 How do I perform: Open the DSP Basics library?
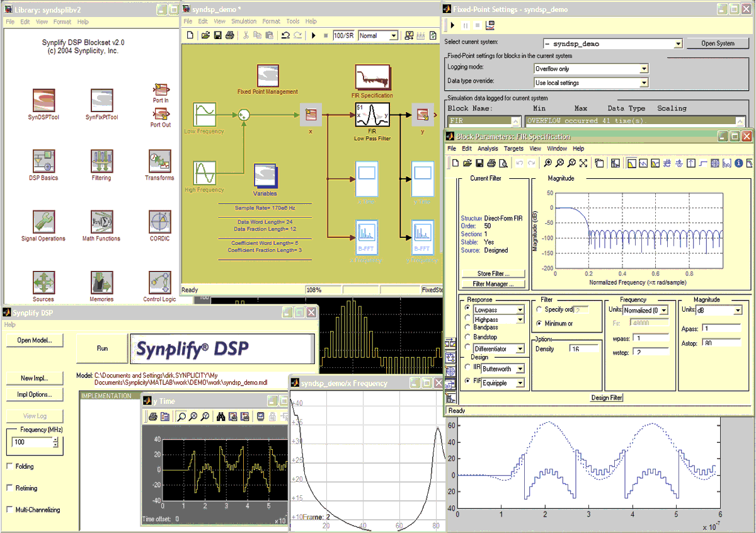click(x=43, y=161)
